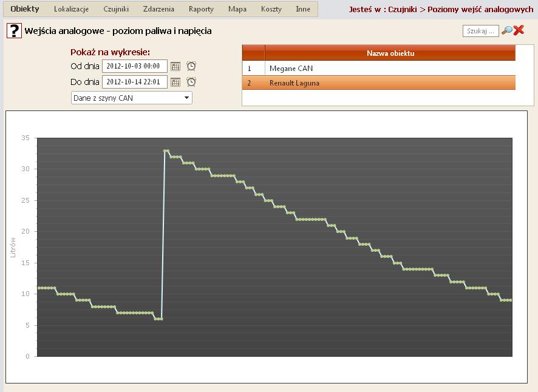Click the Do dnia date field
This screenshot has width=538, height=392.
135,82
